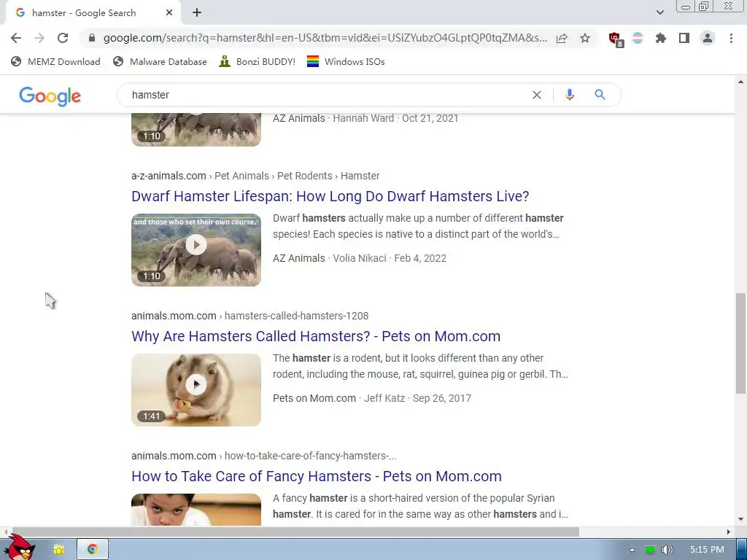Viewport: 747px width, 560px height.
Task: Open the MEMZ Download bookmark
Action: point(55,61)
